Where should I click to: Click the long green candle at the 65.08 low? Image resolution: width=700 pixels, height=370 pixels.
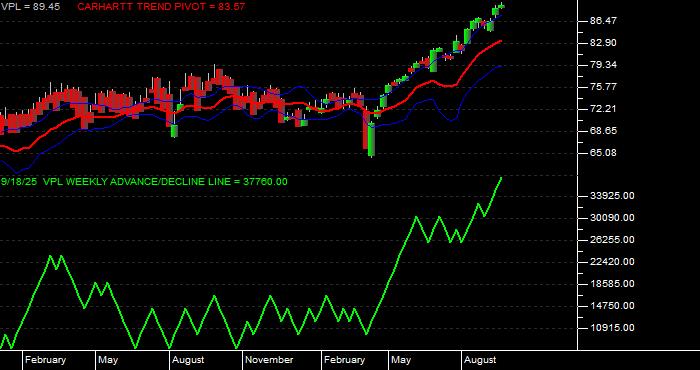pos(372,139)
